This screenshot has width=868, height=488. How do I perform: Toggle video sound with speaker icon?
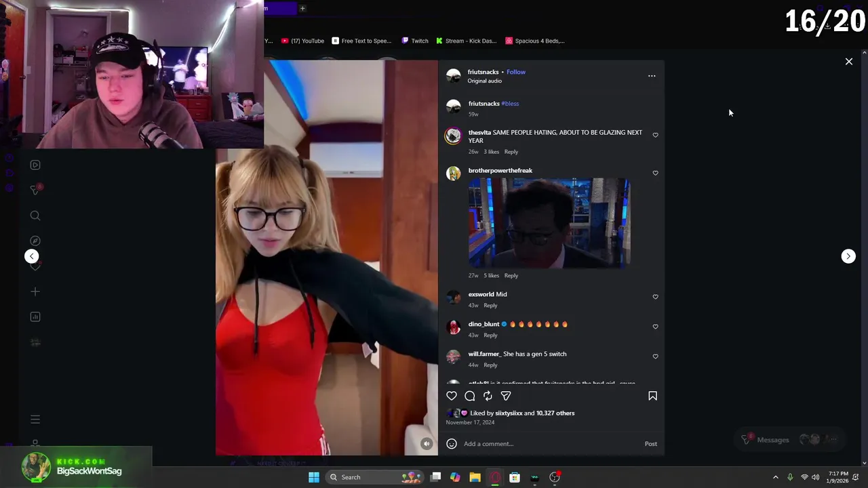427,444
